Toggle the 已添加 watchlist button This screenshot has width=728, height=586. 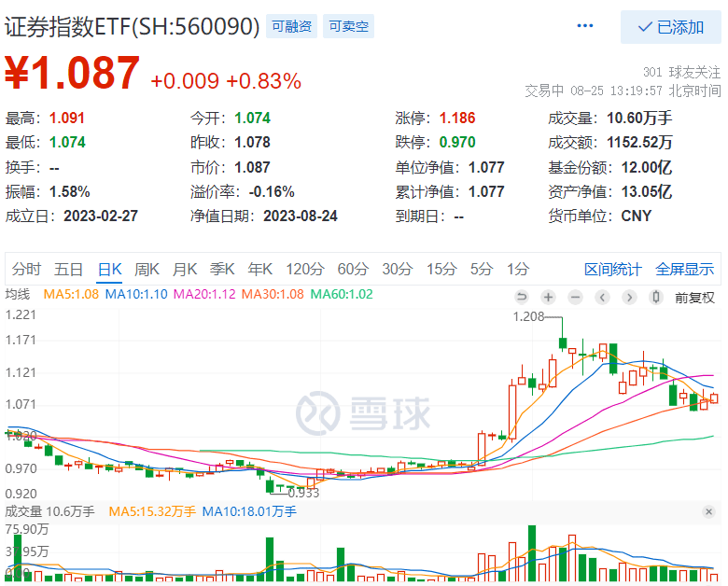coord(670,27)
